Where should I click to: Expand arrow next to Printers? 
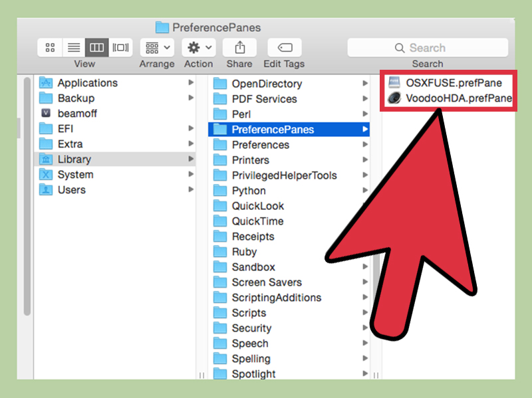tap(365, 159)
